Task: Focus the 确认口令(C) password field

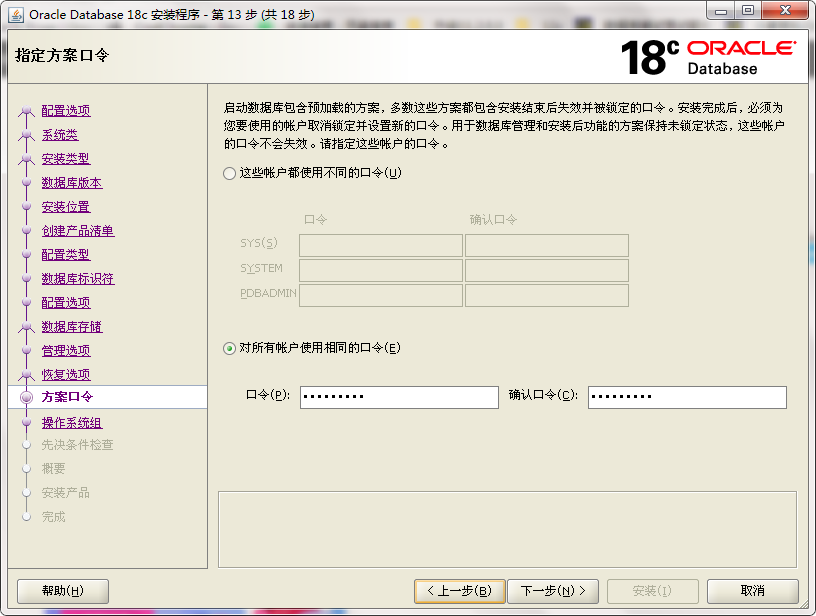Action: pos(687,397)
